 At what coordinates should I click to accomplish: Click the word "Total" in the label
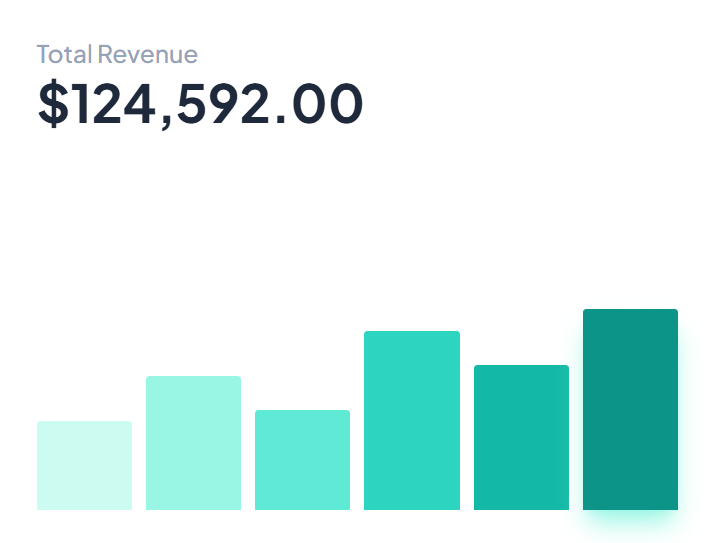tap(65, 55)
